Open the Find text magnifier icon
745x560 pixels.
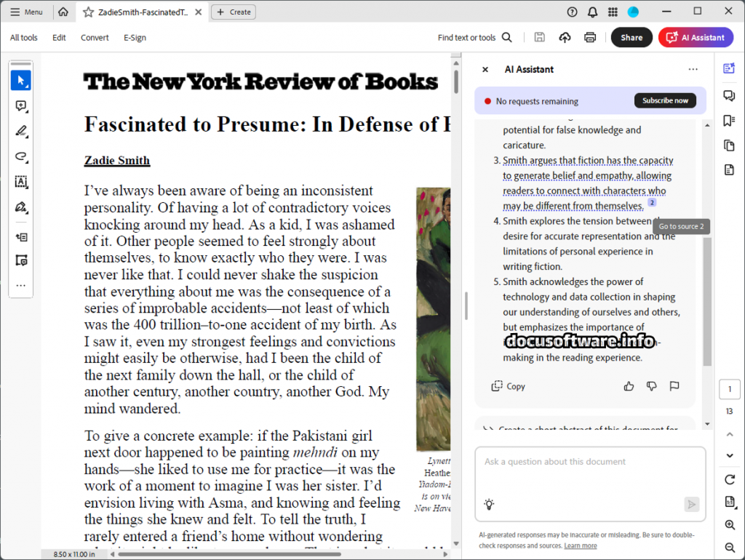507,38
